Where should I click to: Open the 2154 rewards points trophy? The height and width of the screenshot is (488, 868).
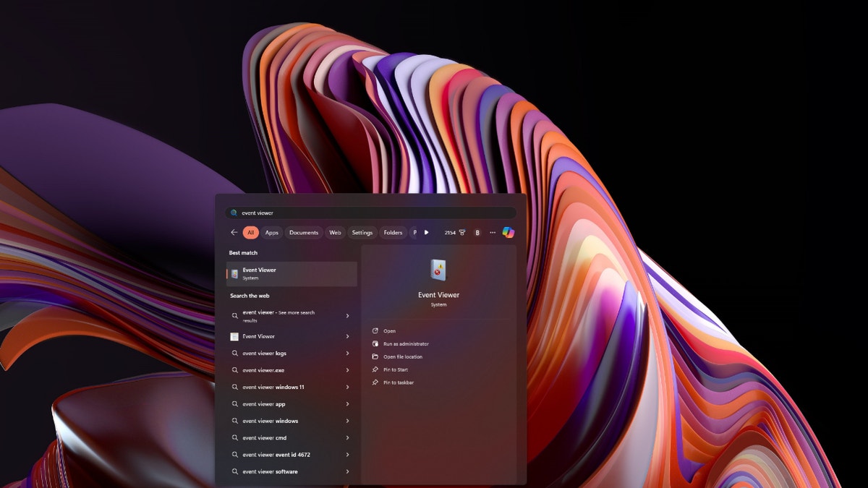pyautogui.click(x=455, y=233)
